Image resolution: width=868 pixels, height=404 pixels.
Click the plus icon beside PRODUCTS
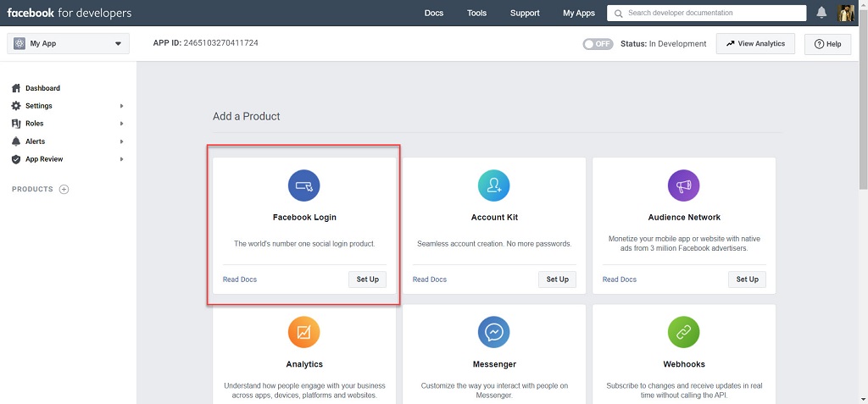[x=64, y=190]
